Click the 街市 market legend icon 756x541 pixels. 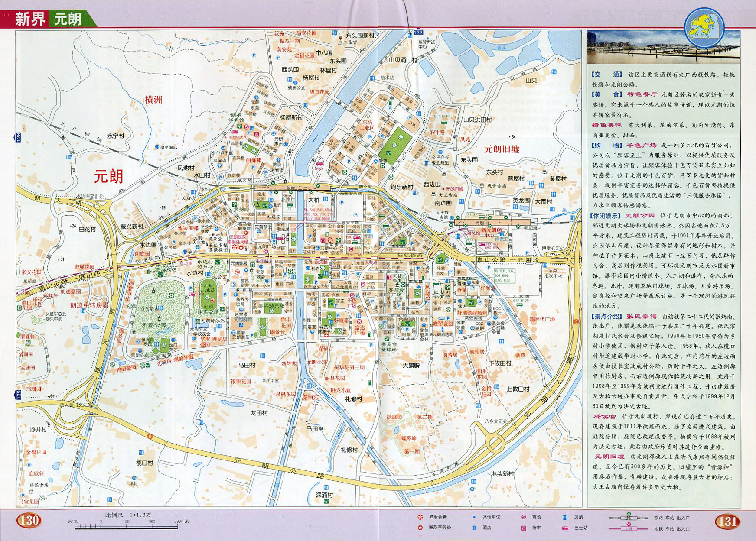[x=524, y=528]
